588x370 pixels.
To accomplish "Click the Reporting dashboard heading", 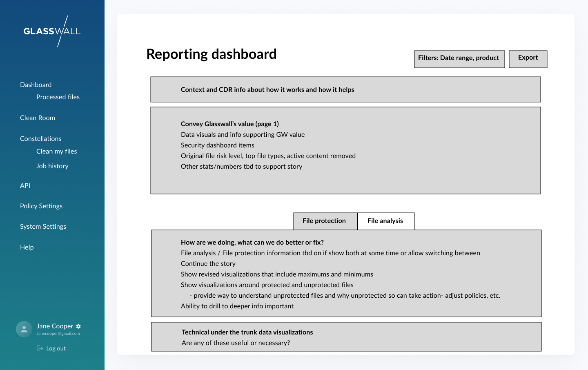I will 212,54.
